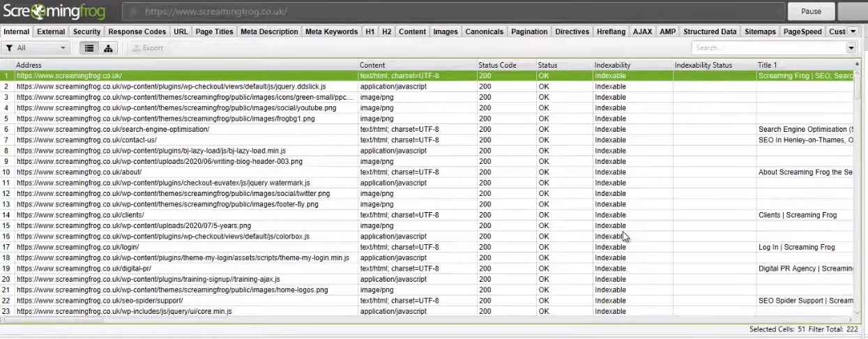Open the search options dropdown arrow

click(x=851, y=48)
